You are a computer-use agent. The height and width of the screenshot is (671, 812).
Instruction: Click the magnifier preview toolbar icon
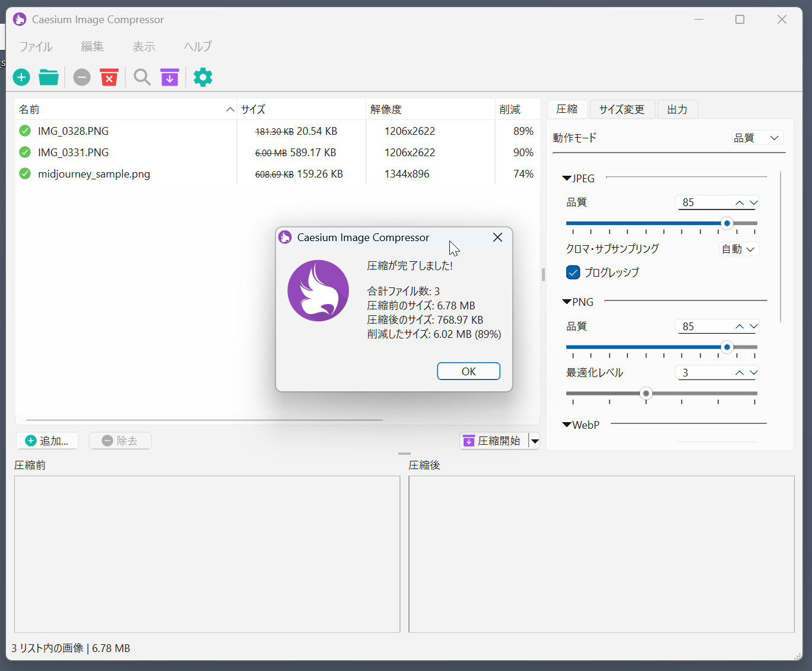(x=142, y=77)
